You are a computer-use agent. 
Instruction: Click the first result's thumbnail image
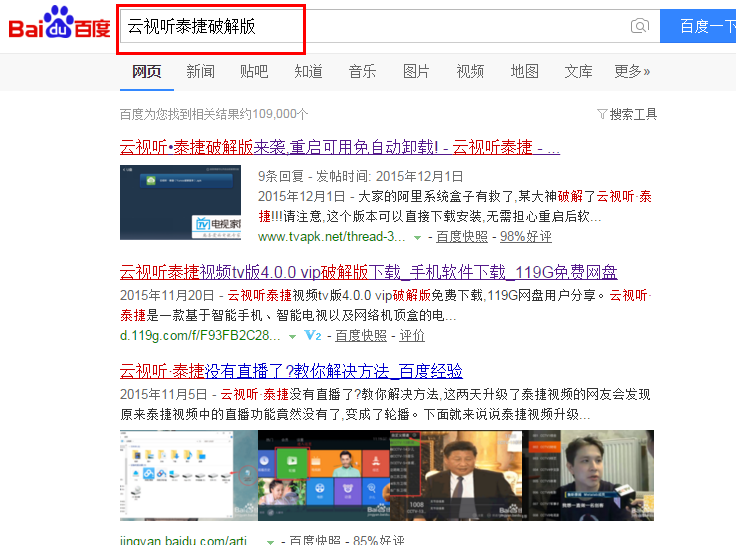[x=180, y=202]
